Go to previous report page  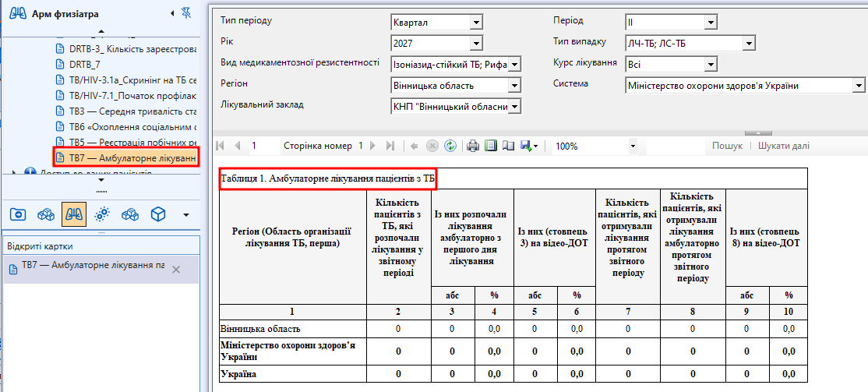tap(238, 147)
